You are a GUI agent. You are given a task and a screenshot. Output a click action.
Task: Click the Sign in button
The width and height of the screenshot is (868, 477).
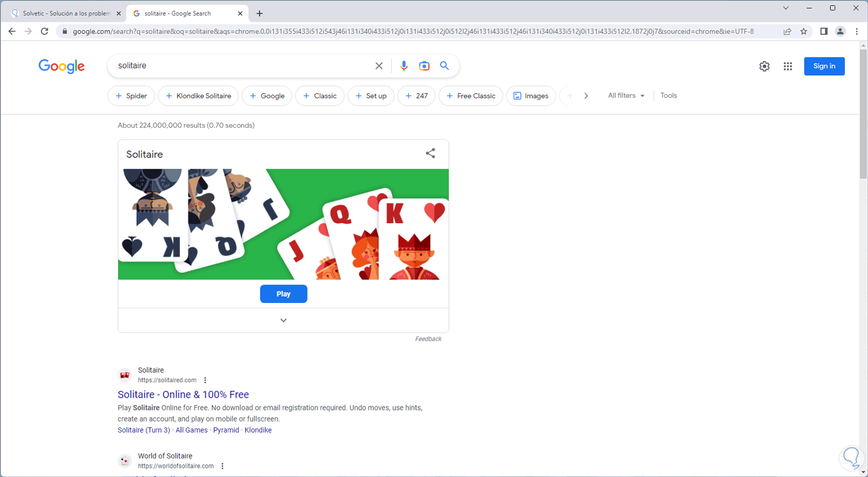pos(824,66)
